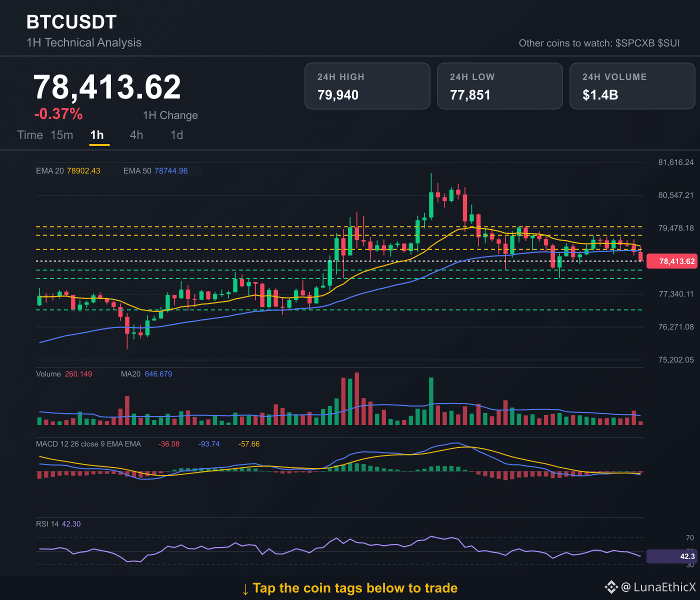Viewport: 700px width, 600px height.
Task: Click the 'Tap the coin tags below to trade' text
Action: click(355, 588)
